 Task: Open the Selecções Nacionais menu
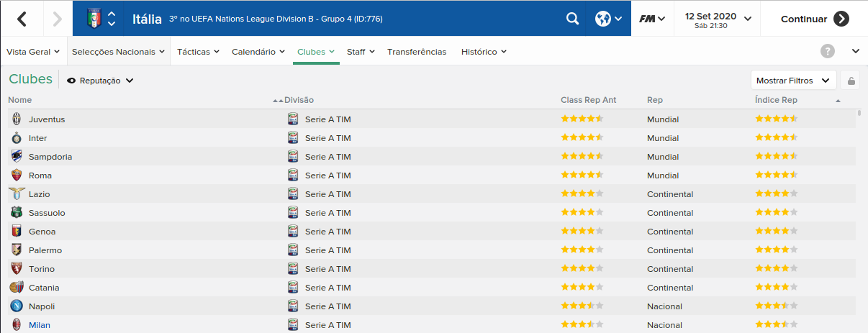[119, 52]
